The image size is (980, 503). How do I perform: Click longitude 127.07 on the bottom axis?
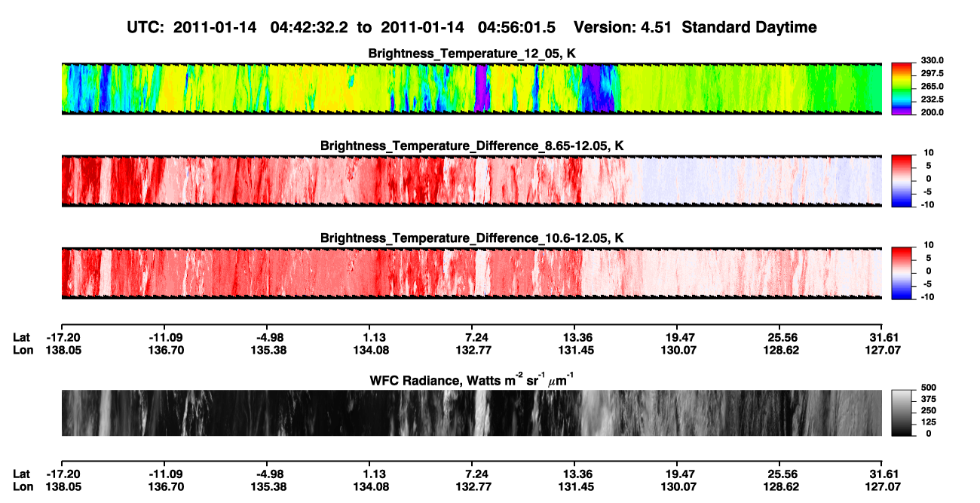pyautogui.click(x=883, y=487)
